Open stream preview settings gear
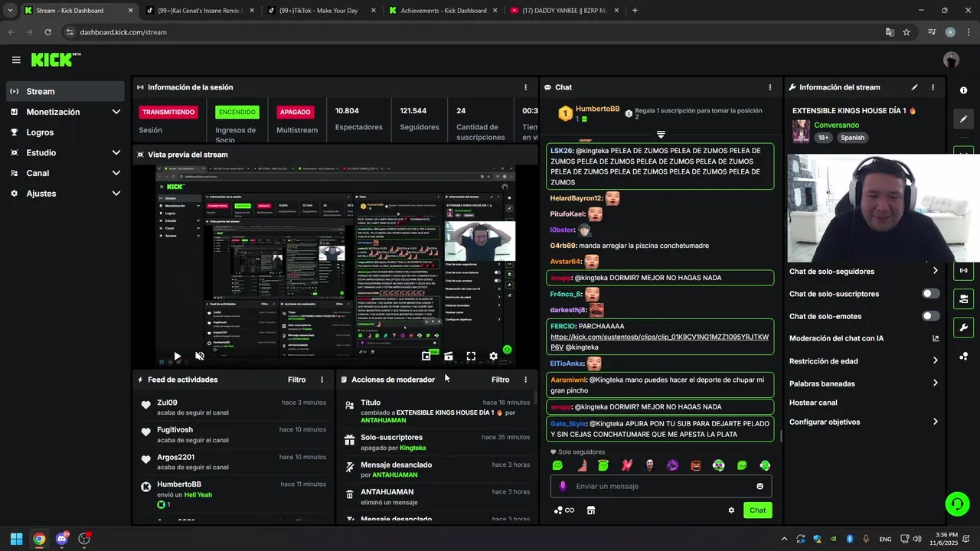 pyautogui.click(x=493, y=356)
